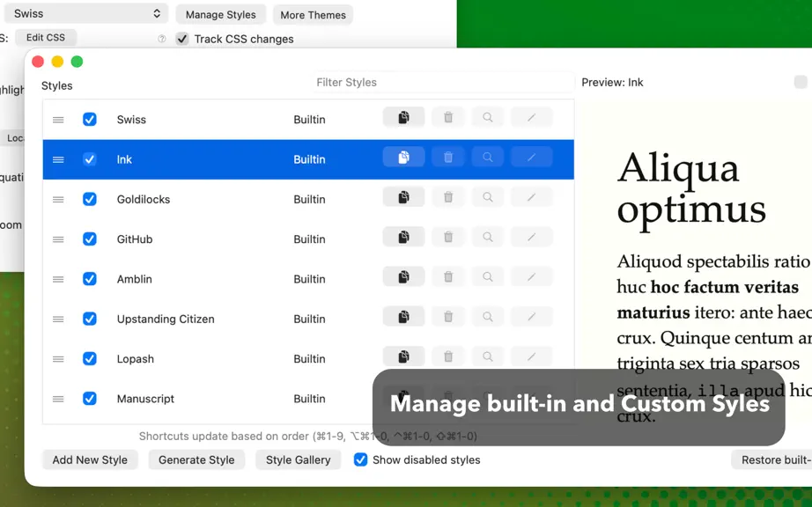Image resolution: width=812 pixels, height=507 pixels.
Task: Click the edit pencil for Ink
Action: (x=531, y=158)
